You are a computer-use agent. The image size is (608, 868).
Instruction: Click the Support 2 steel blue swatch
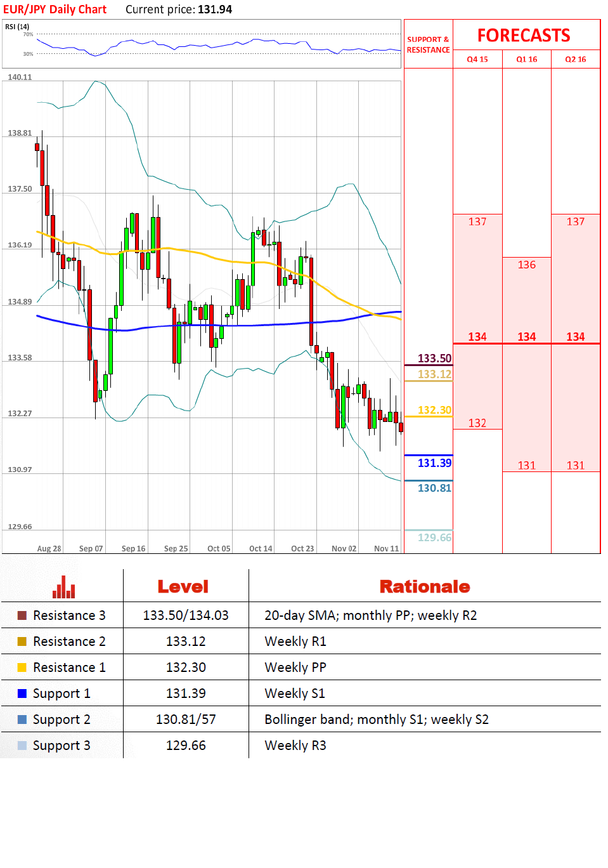tap(22, 720)
